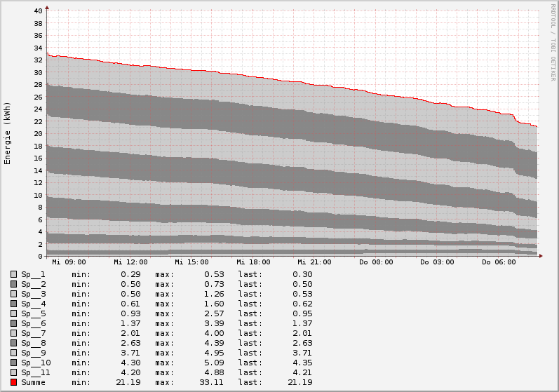Click the Sp__3 max value 1.26
Screen dimensions: 559x392
215,294
